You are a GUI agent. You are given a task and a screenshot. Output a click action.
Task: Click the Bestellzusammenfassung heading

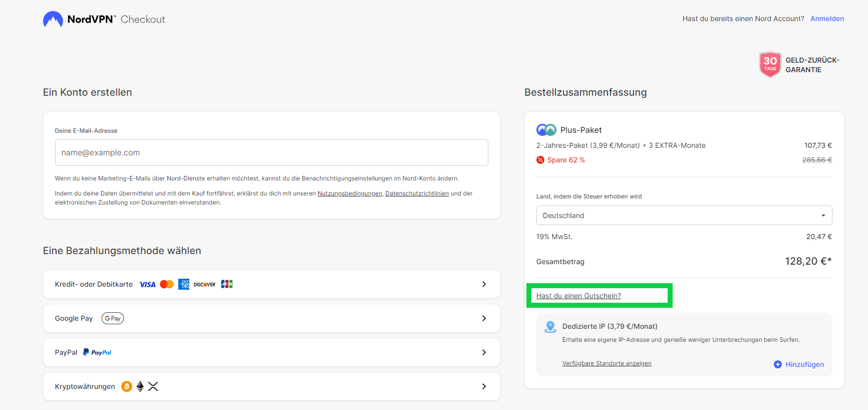pyautogui.click(x=586, y=92)
